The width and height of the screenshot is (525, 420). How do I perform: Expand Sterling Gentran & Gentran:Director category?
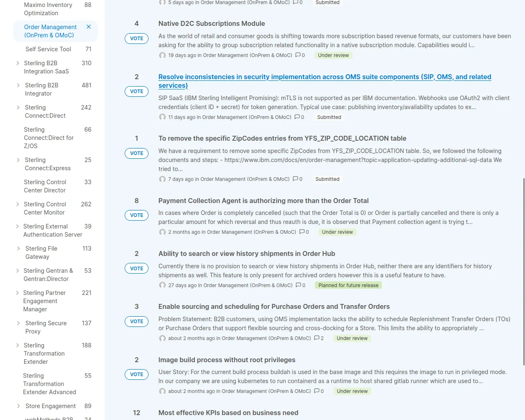[x=18, y=271]
